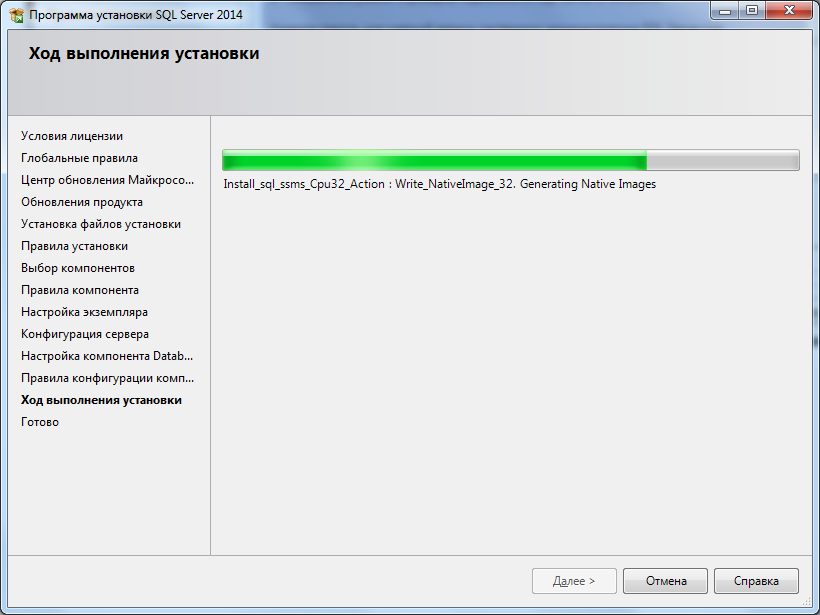Select the Готово step in sidebar
The height and width of the screenshot is (615, 820).
[40, 422]
